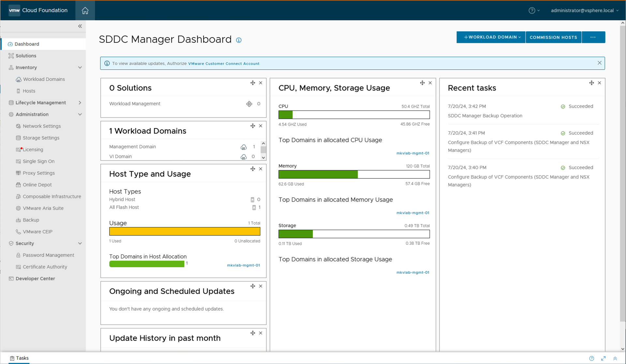Click the Single Sign On icon
626x364 pixels.
(x=18, y=161)
